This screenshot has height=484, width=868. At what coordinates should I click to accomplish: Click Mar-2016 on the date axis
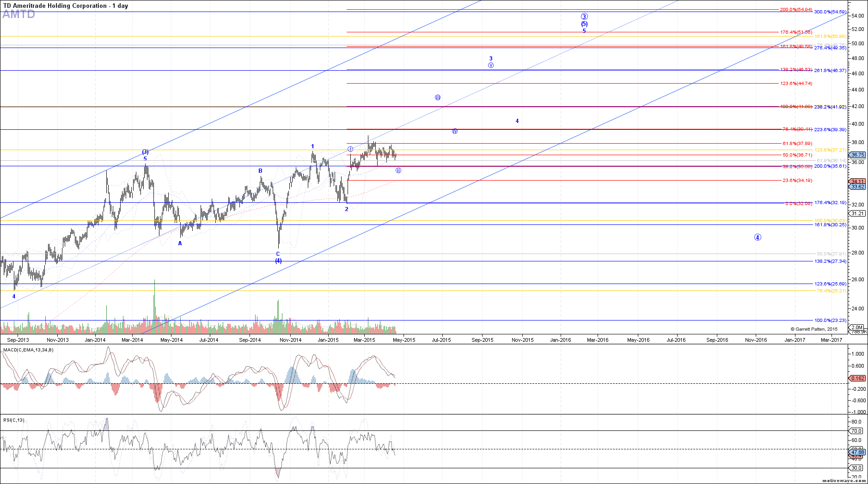click(598, 340)
